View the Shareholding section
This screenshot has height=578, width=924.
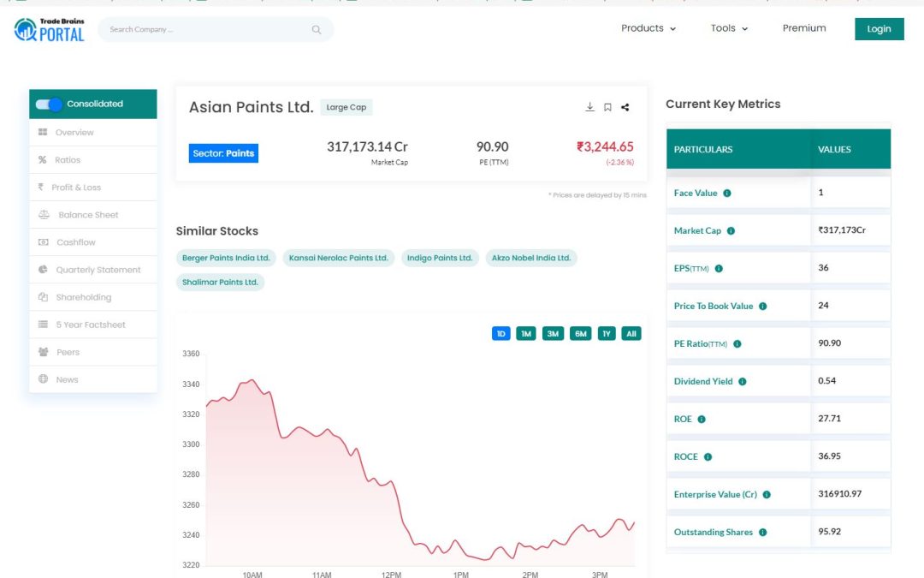(x=93, y=296)
